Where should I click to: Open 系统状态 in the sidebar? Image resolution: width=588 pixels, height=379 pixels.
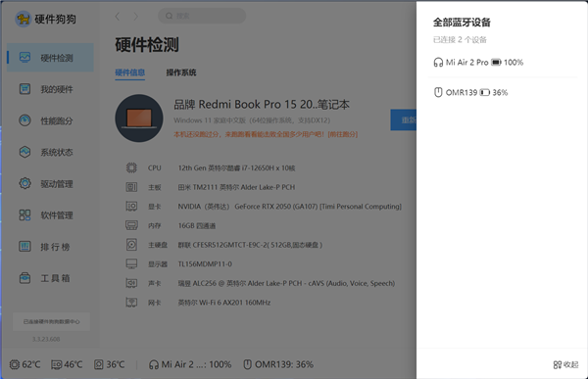coord(51,152)
